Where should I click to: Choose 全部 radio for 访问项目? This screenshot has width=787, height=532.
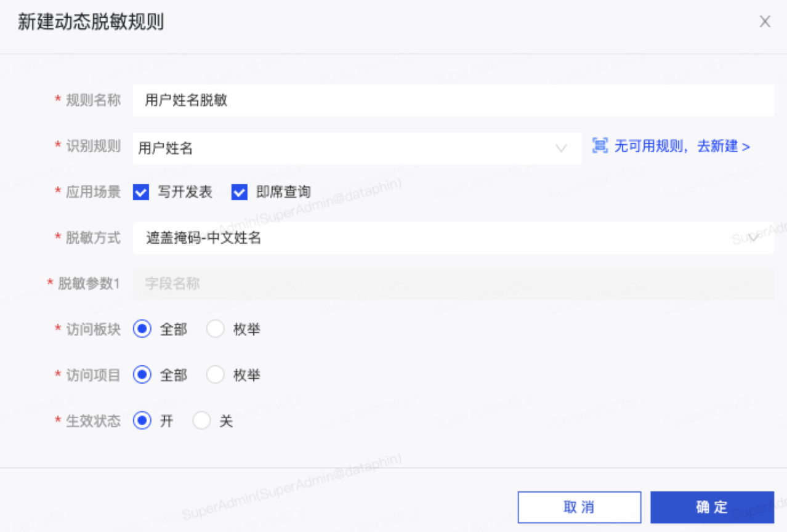point(142,375)
